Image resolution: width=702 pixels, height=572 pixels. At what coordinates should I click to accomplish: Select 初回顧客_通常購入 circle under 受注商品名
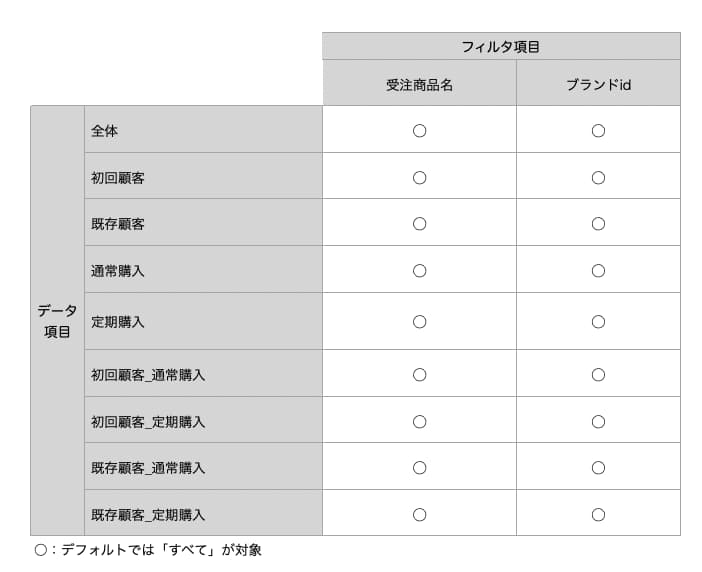pyautogui.click(x=419, y=375)
